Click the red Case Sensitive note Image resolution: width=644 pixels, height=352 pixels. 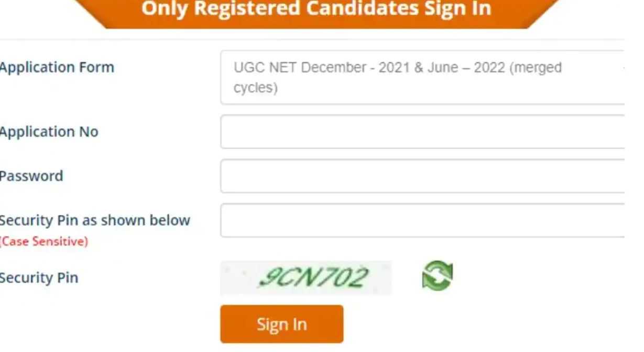pos(44,241)
